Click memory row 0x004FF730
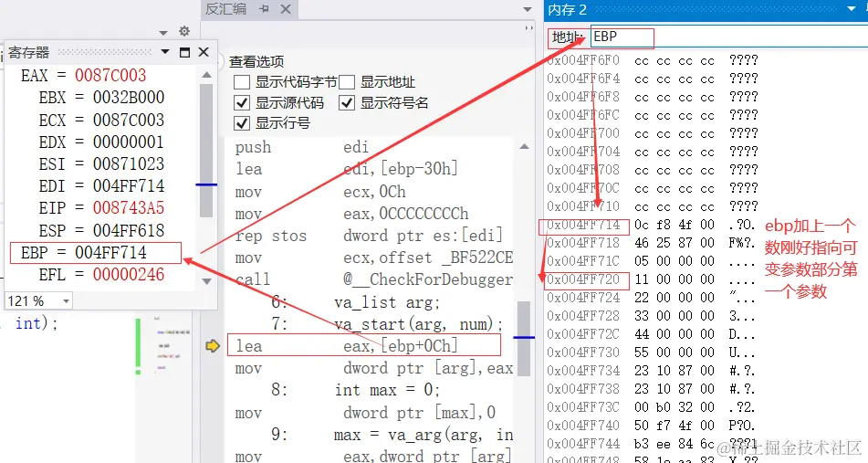 pyautogui.click(x=652, y=353)
